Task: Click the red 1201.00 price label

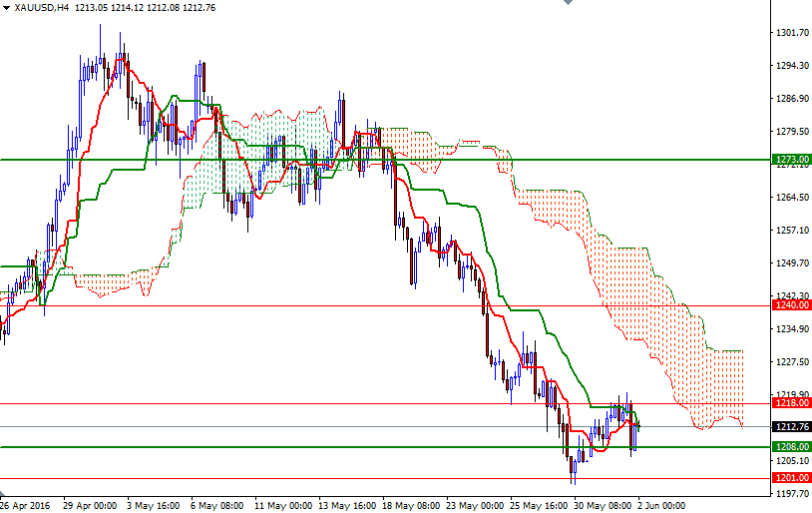Action: click(x=791, y=478)
